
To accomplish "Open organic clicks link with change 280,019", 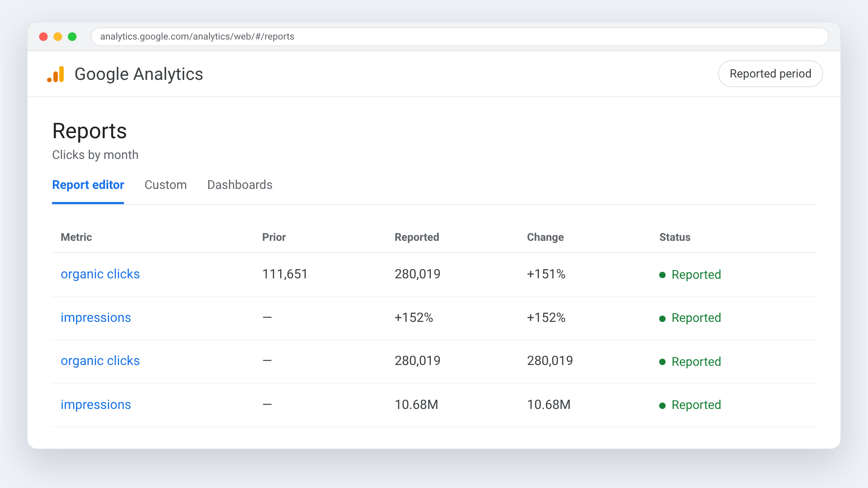I will (100, 361).
